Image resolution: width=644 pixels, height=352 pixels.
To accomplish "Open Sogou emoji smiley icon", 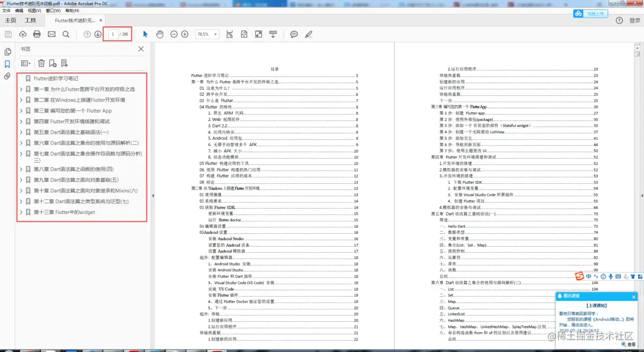I will tap(604, 276).
